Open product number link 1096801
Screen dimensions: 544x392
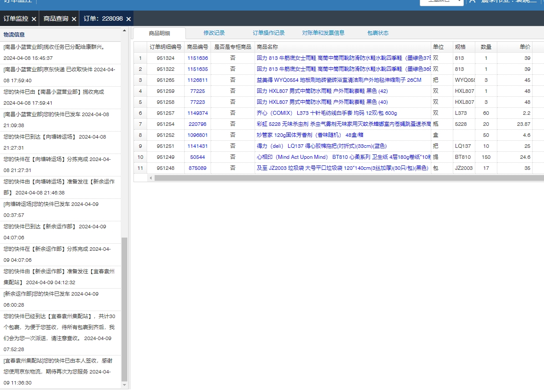[197, 135]
